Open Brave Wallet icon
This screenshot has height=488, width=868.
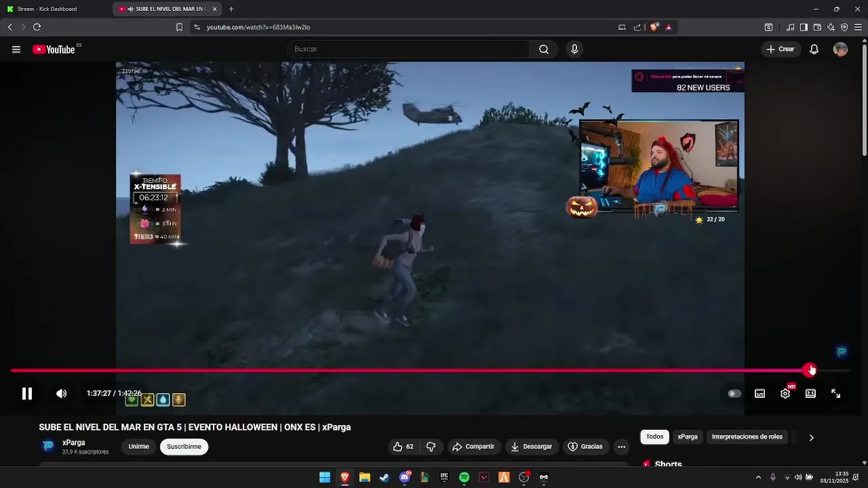coord(817,27)
